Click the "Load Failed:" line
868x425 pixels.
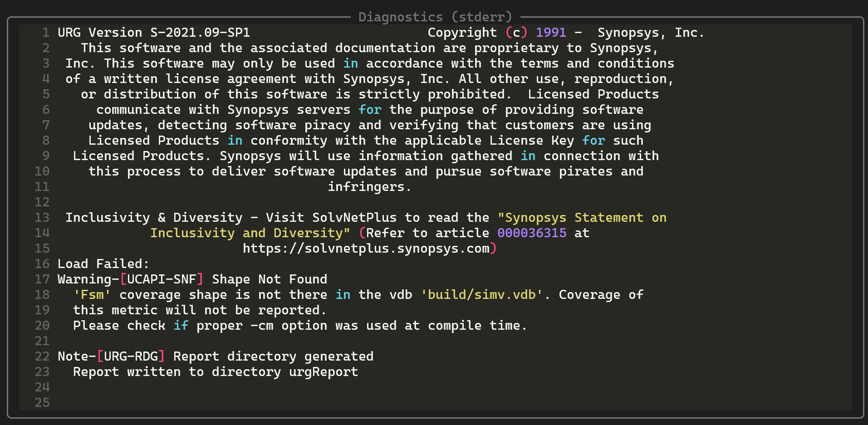[x=103, y=264]
